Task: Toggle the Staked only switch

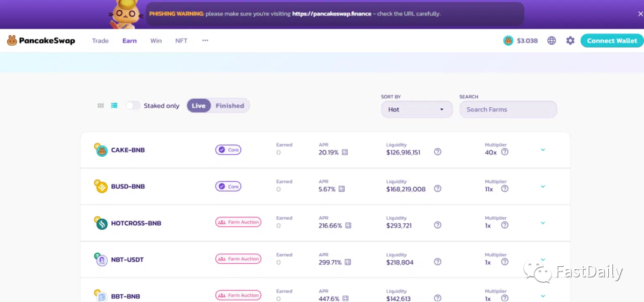Action: coord(132,105)
